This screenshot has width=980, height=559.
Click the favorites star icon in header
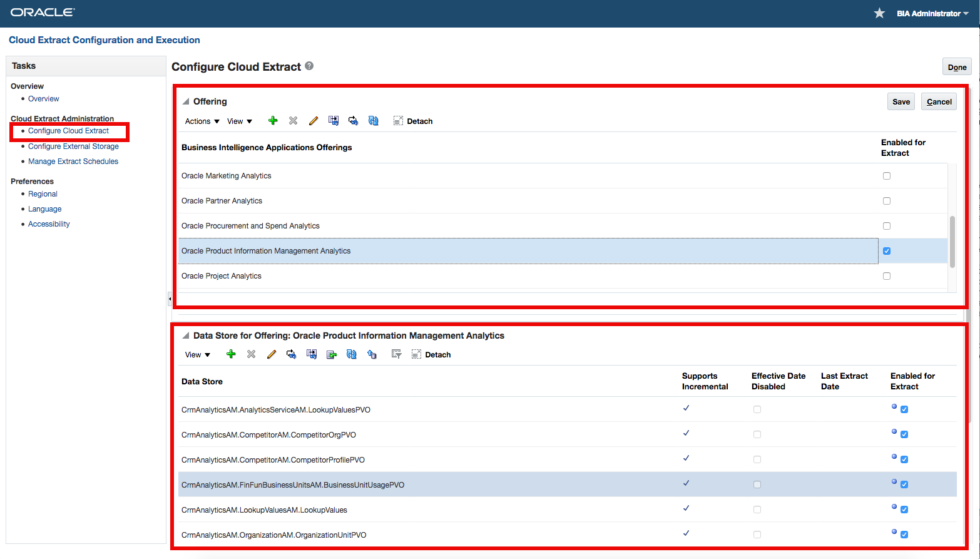[879, 13]
